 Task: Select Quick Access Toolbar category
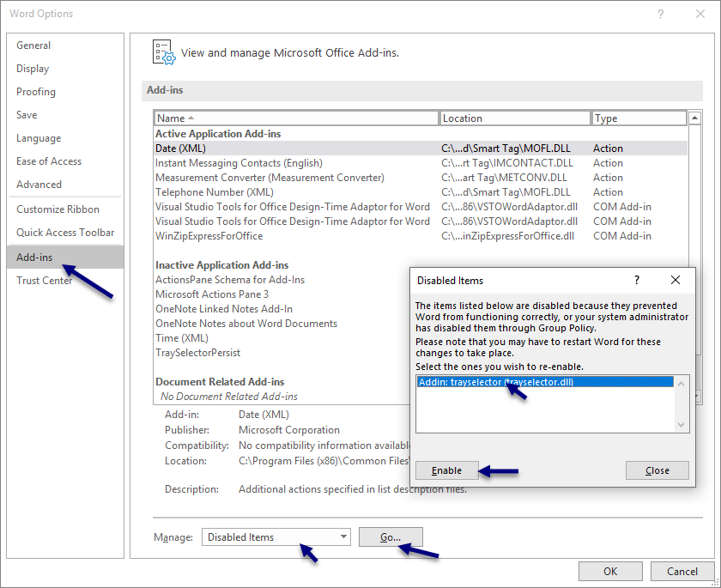tap(65, 232)
